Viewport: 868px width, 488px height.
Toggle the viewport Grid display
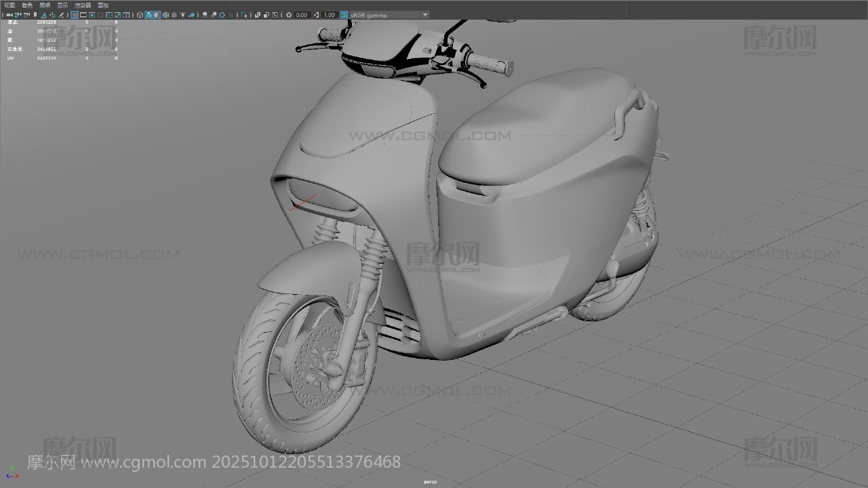(75, 15)
